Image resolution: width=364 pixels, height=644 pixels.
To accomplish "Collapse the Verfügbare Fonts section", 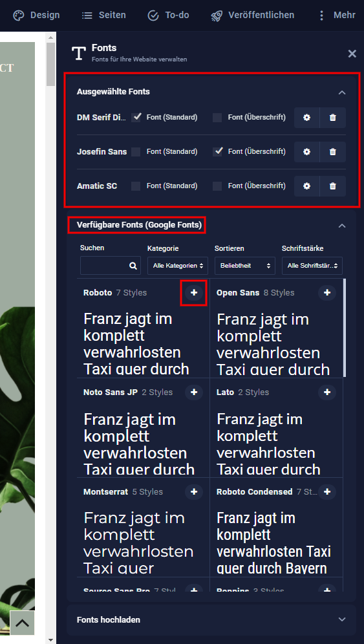I will pyautogui.click(x=342, y=226).
